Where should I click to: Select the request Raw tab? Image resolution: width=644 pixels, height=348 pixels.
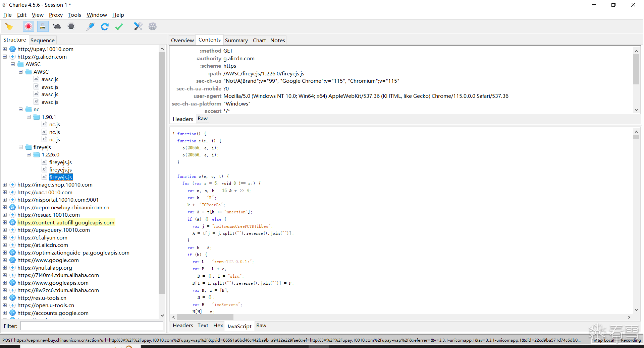203,119
